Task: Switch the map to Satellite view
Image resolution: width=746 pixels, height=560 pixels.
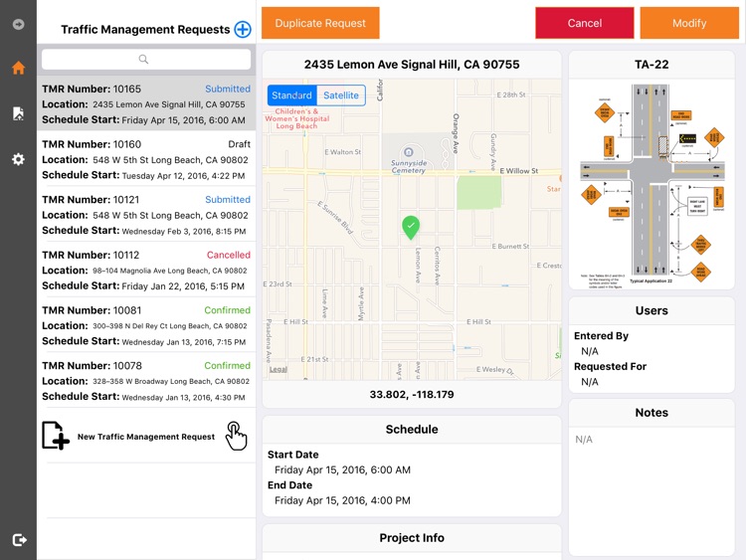Action: pyautogui.click(x=341, y=95)
